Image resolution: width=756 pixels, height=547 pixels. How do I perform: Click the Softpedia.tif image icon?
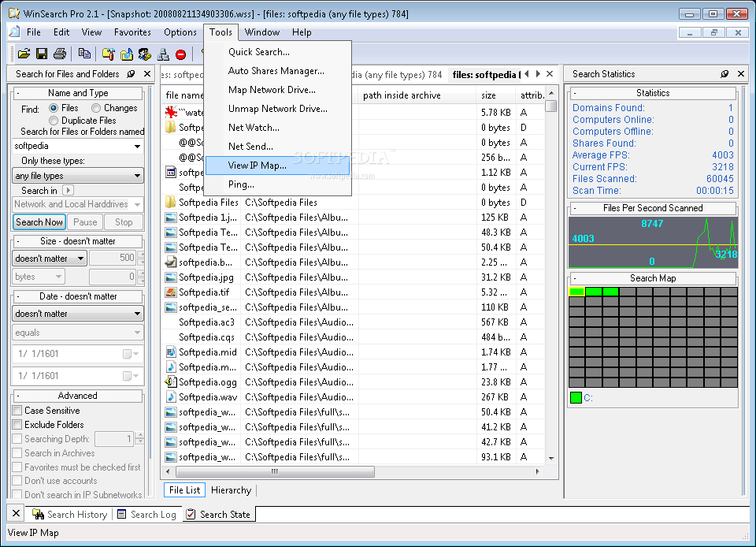171,292
